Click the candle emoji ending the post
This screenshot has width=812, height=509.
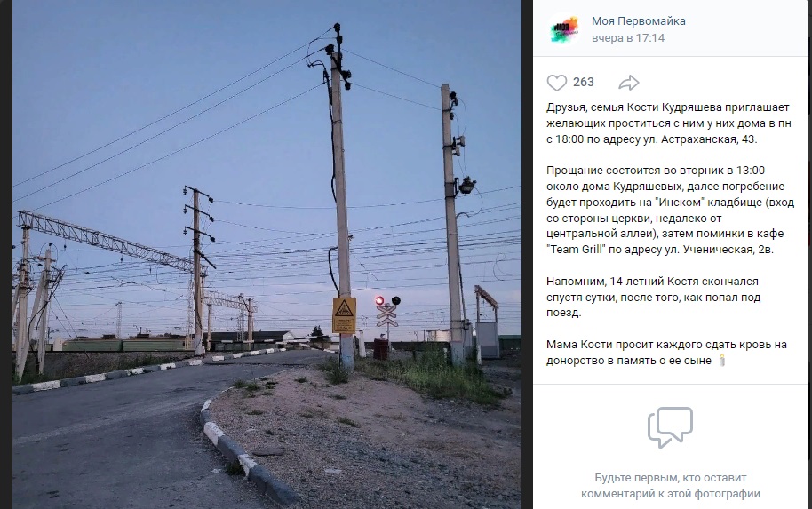(x=722, y=360)
